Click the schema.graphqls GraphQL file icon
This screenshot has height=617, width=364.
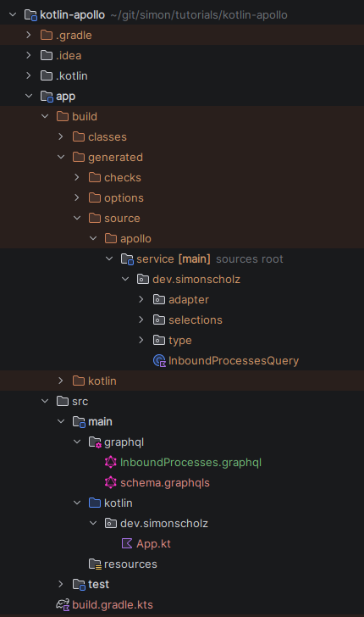111,482
